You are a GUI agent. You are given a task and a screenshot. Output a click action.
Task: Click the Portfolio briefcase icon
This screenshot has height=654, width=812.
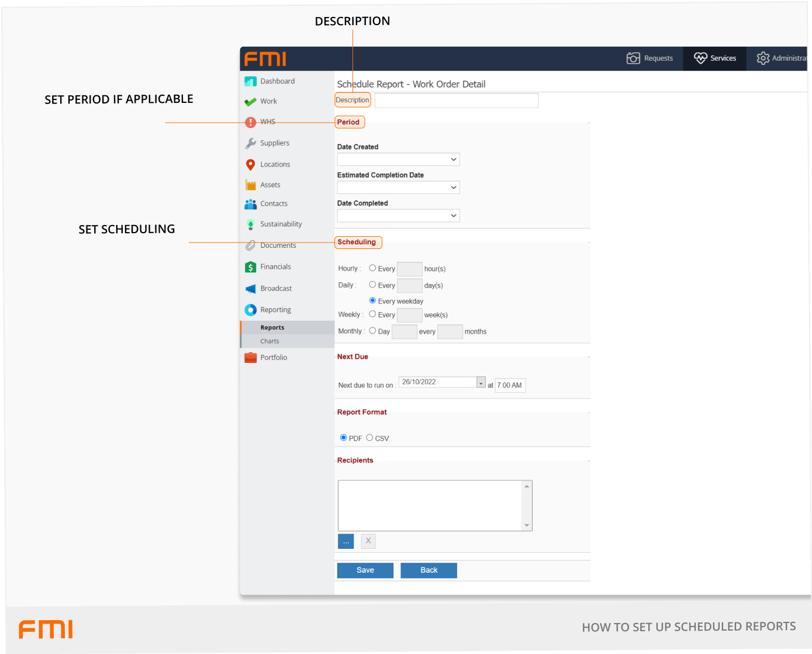click(250, 358)
